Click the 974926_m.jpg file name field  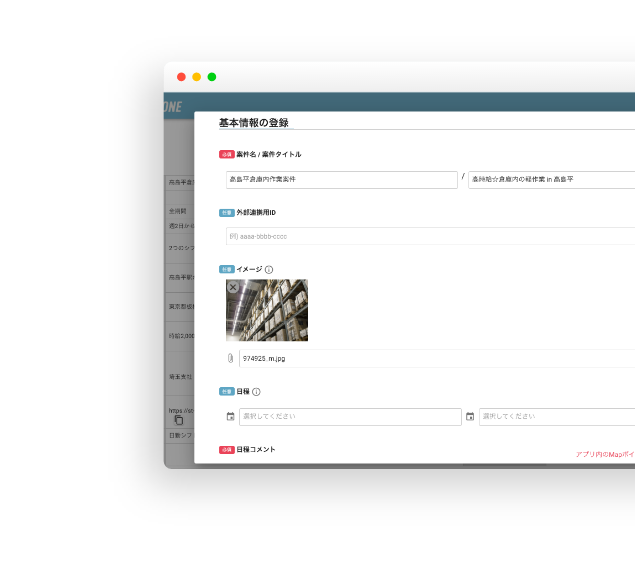click(x=437, y=358)
